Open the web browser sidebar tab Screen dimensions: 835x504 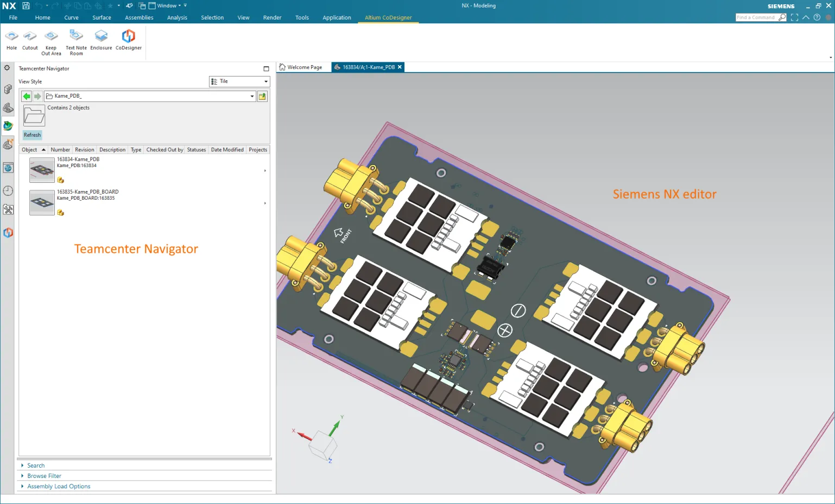point(8,168)
